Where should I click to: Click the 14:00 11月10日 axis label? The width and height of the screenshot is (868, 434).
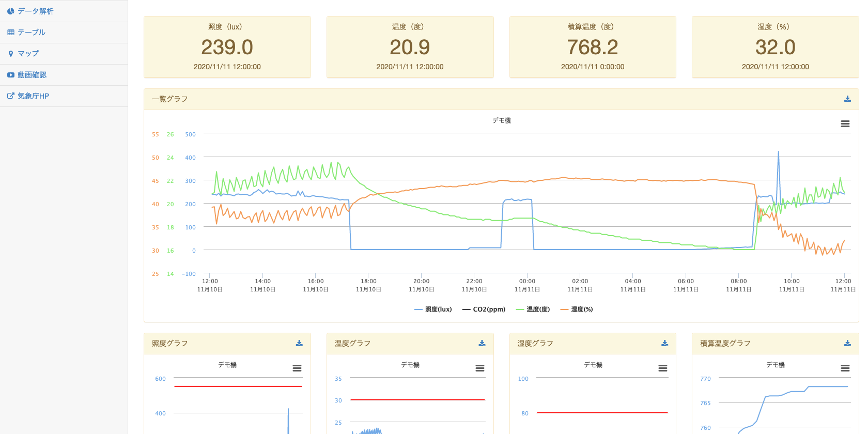(x=262, y=285)
